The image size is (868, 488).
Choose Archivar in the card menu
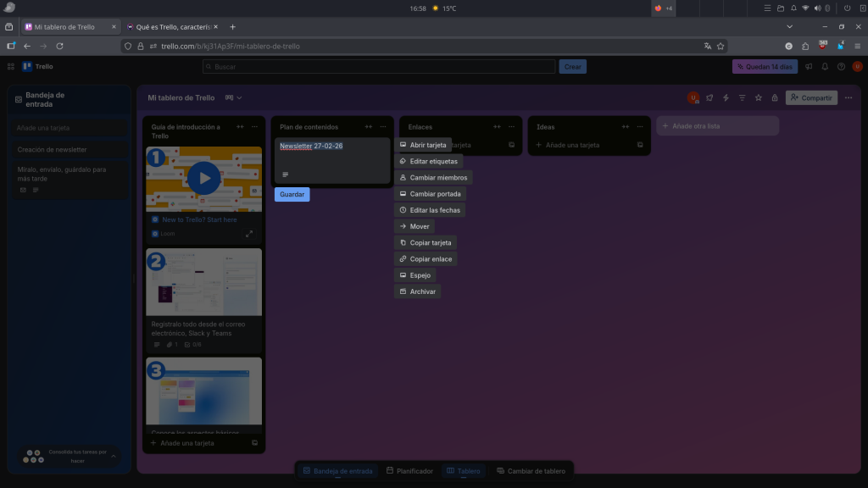pyautogui.click(x=417, y=291)
